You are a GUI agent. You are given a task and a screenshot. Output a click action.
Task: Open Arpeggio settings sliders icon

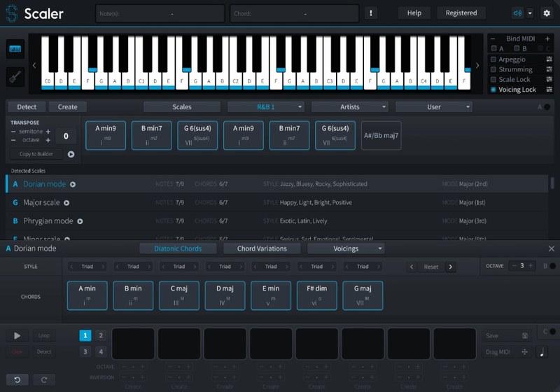(547, 59)
